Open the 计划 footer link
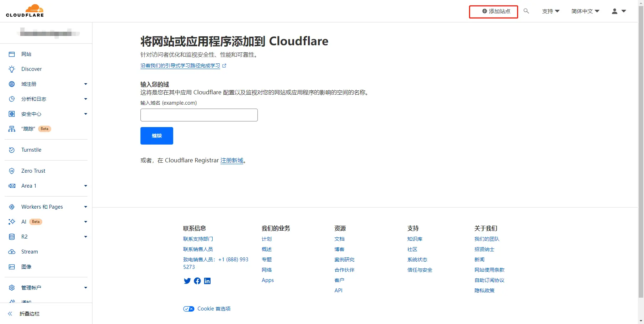The image size is (644, 324). pos(267,239)
